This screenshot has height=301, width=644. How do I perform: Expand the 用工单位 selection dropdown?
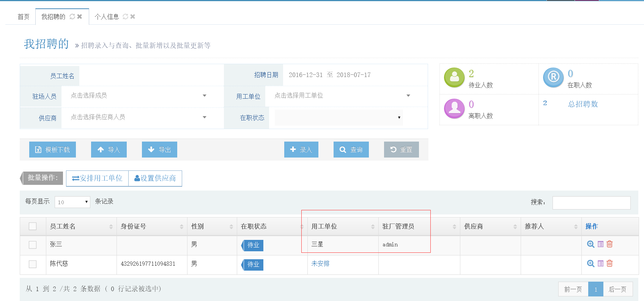click(x=342, y=96)
